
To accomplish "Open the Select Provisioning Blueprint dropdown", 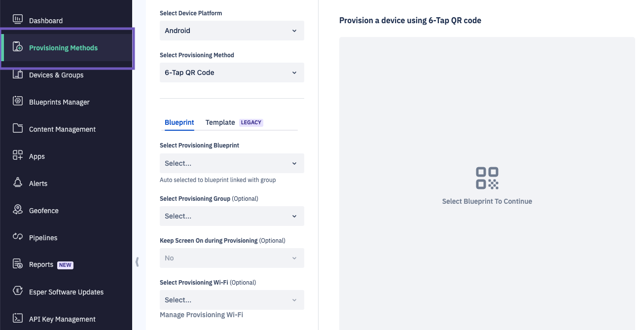I will (x=231, y=163).
